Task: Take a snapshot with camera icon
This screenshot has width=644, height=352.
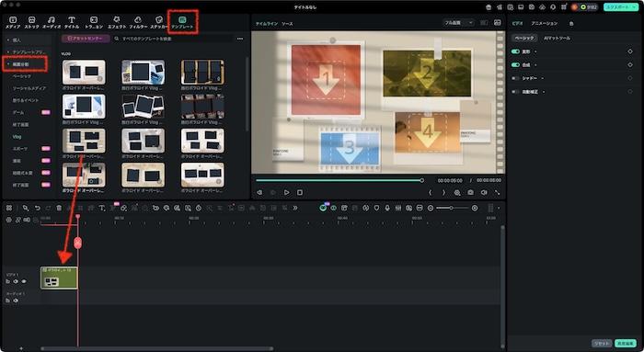Action: click(x=470, y=192)
